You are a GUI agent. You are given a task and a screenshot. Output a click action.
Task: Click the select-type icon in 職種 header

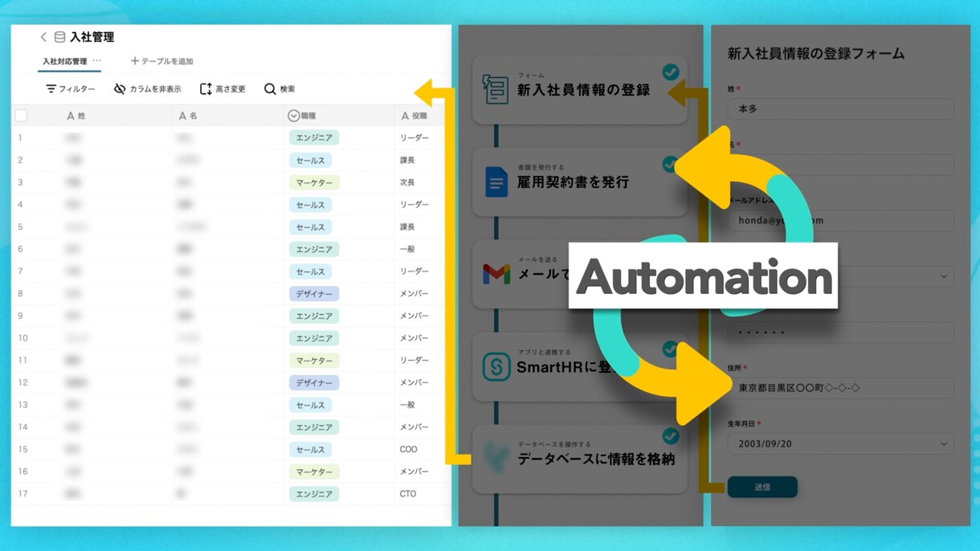pyautogui.click(x=293, y=116)
